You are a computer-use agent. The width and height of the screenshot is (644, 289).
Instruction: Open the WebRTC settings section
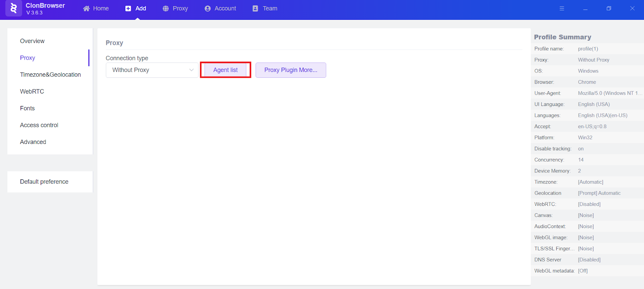[x=32, y=91]
